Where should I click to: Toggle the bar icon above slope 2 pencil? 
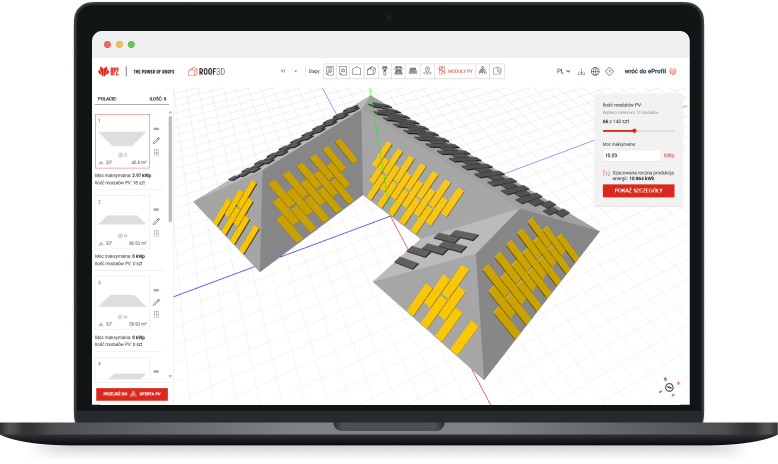156,208
